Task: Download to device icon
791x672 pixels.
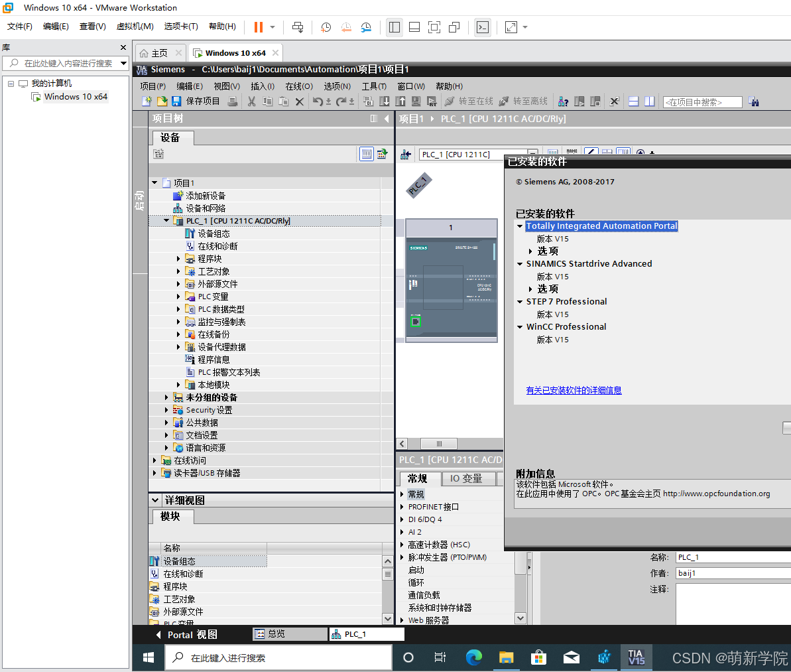Action: pyautogui.click(x=385, y=101)
